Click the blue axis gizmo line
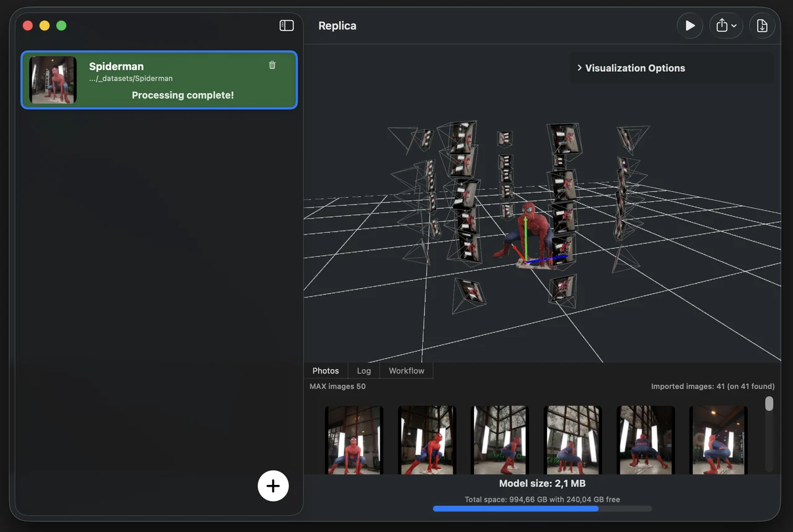The image size is (793, 532). pyautogui.click(x=548, y=258)
